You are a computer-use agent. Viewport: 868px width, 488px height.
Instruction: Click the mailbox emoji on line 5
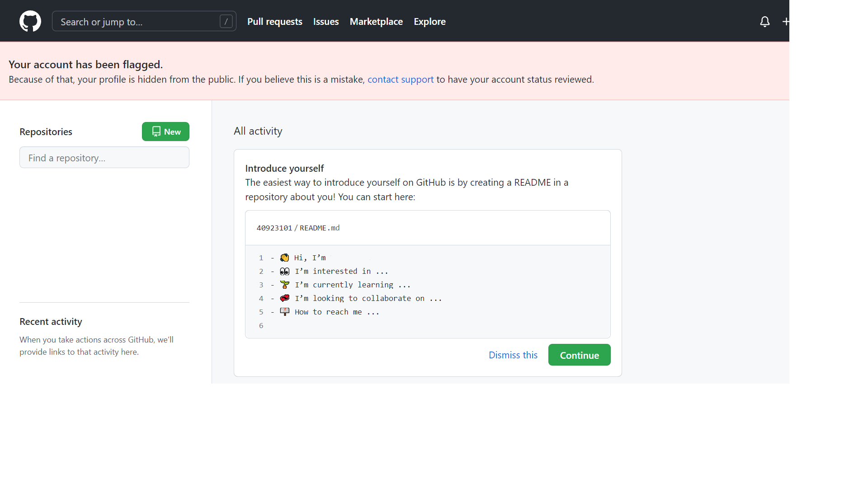click(x=284, y=312)
